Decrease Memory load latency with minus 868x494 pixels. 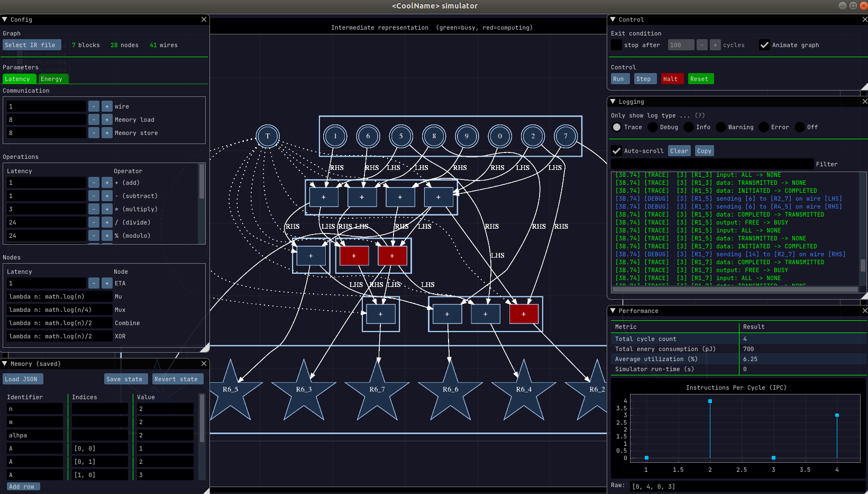click(94, 120)
